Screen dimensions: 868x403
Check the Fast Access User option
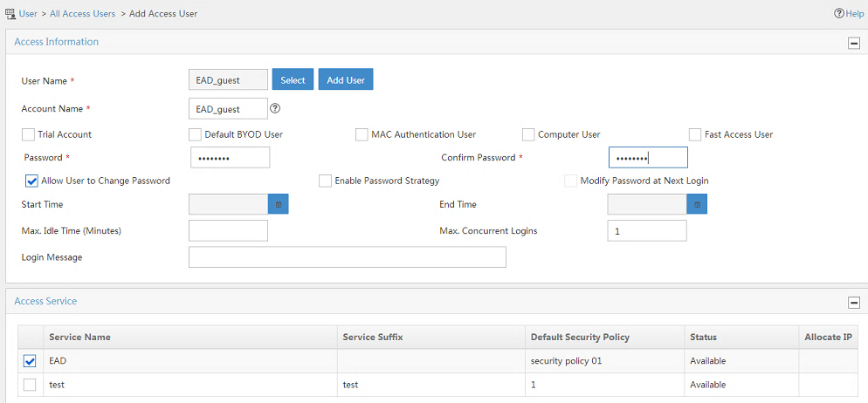695,134
